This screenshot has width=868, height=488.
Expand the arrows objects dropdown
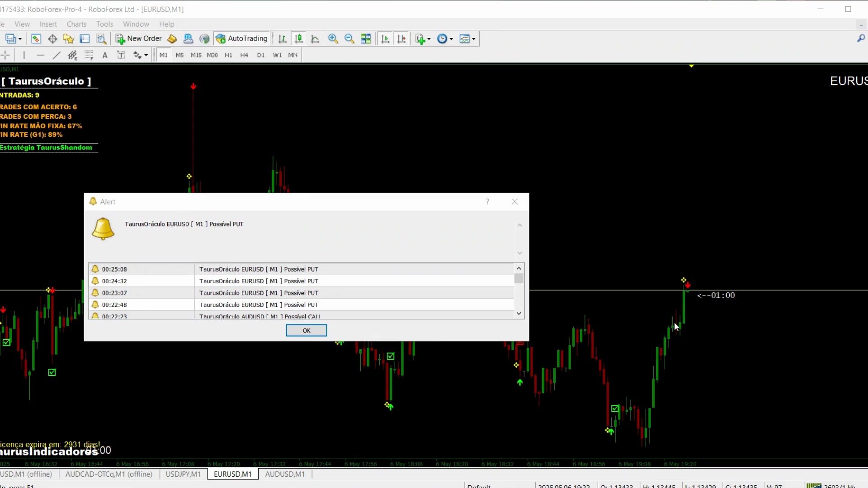point(146,56)
